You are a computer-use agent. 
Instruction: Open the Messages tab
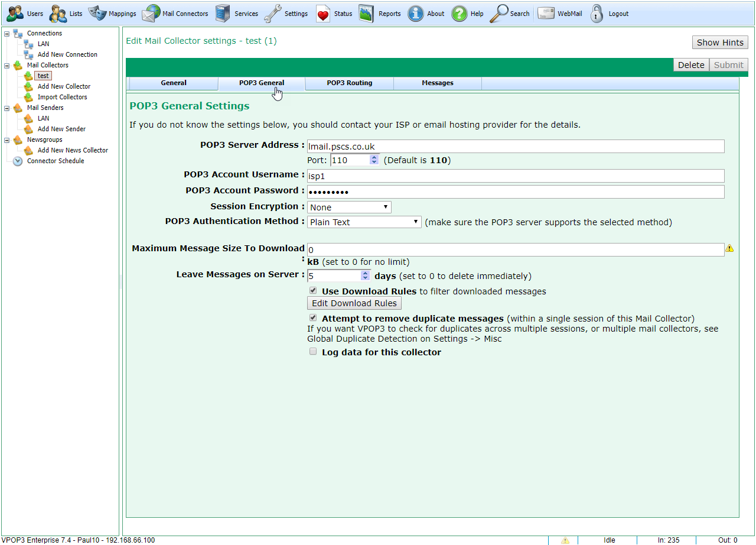438,83
